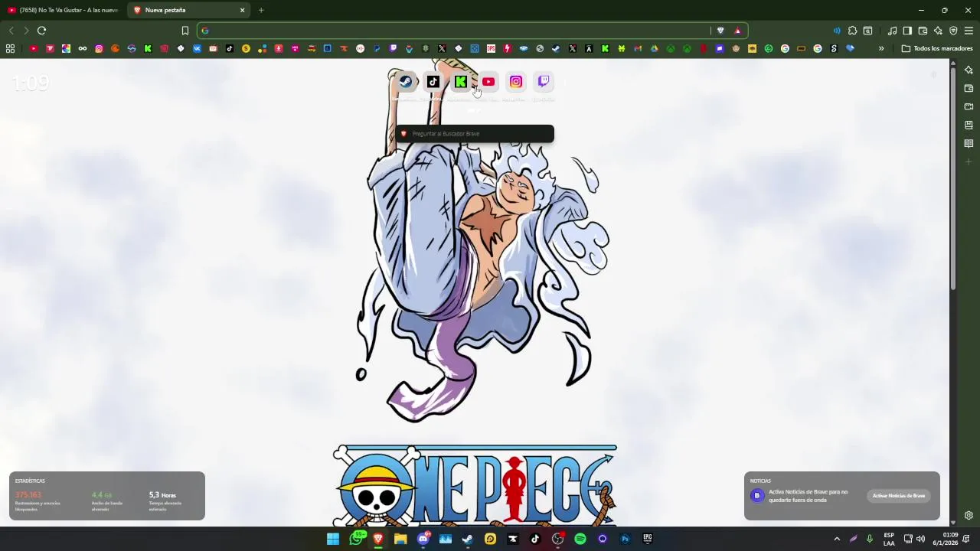Viewport: 980px width, 551px height.
Task: Add a sidebar item with the plus icon
Action: click(969, 161)
